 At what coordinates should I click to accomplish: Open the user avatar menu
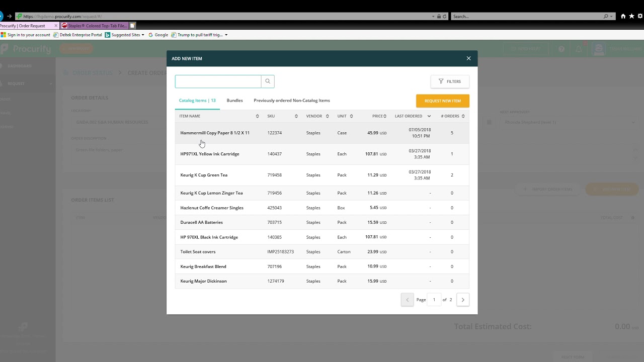[x=599, y=49]
